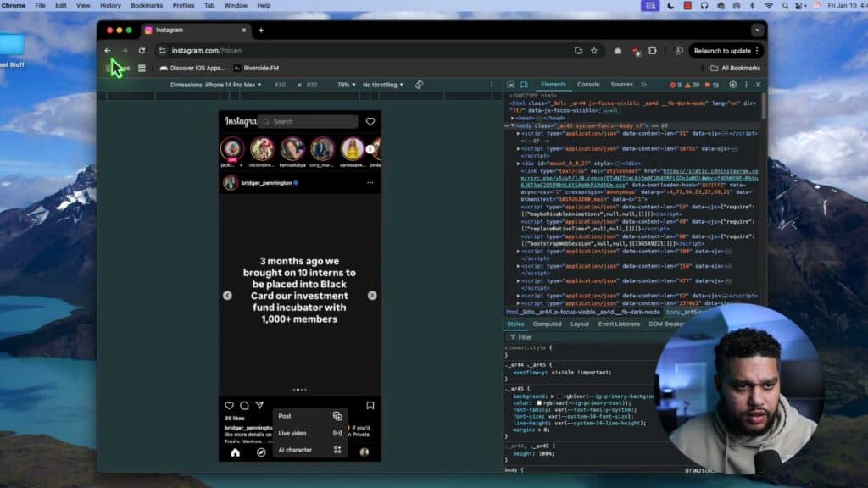Screen dimensions: 868x488
Task: Open comments on the post
Action: 244,406
